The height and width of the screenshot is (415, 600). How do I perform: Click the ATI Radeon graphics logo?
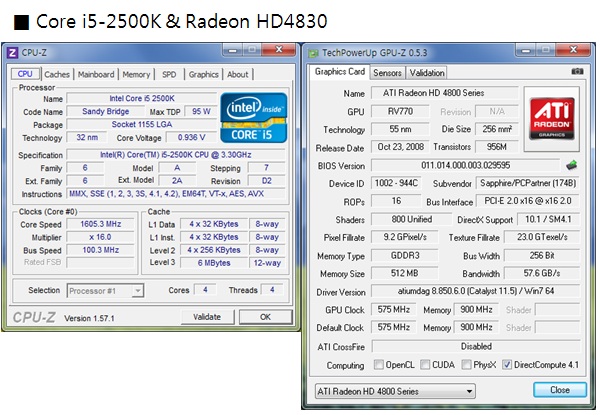pyautogui.click(x=552, y=119)
